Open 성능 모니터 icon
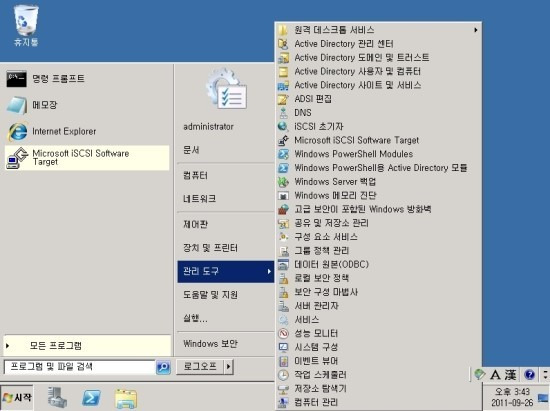The height and width of the screenshot is (411, 550). coord(283,333)
